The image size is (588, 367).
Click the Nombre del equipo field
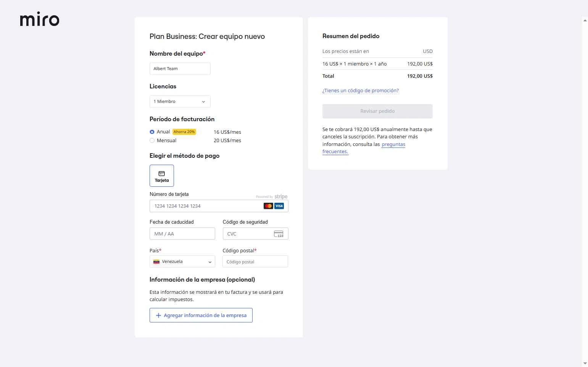(180, 69)
